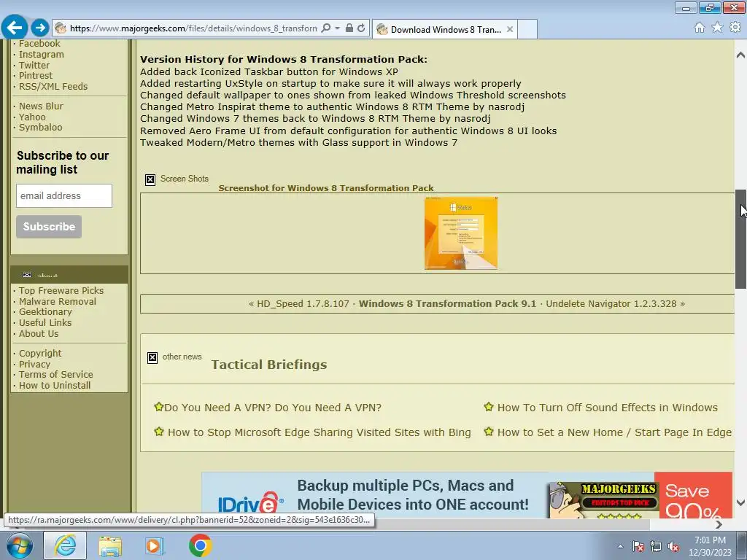Open the Pintrest sidebar link
This screenshot has height=560, width=747.
(36, 76)
